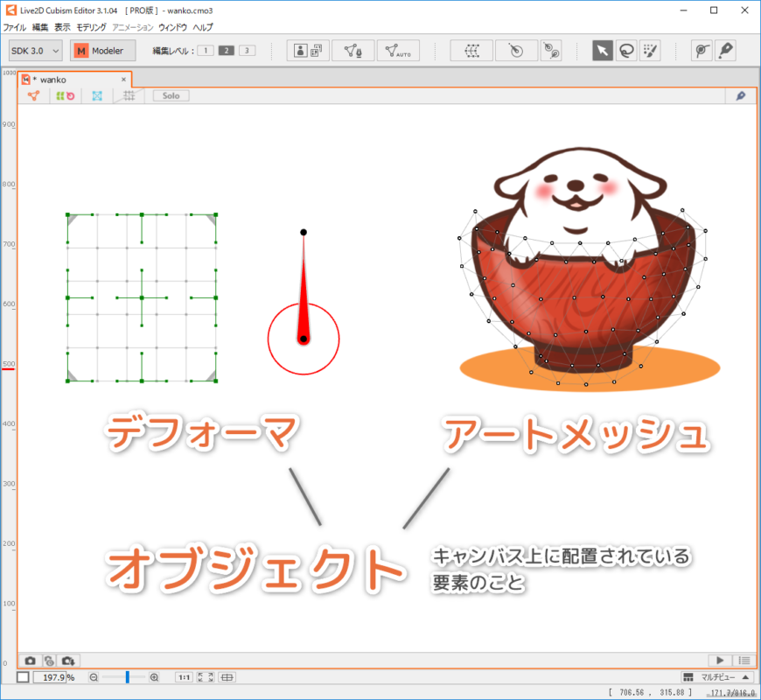Create a warp deformer

[x=471, y=51]
